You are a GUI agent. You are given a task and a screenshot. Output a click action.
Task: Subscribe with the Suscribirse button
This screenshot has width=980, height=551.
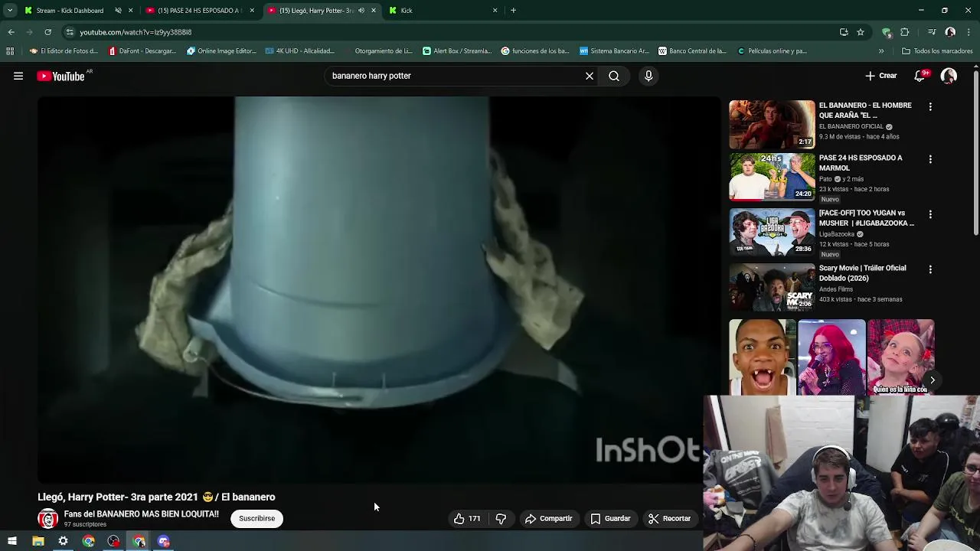click(256, 518)
